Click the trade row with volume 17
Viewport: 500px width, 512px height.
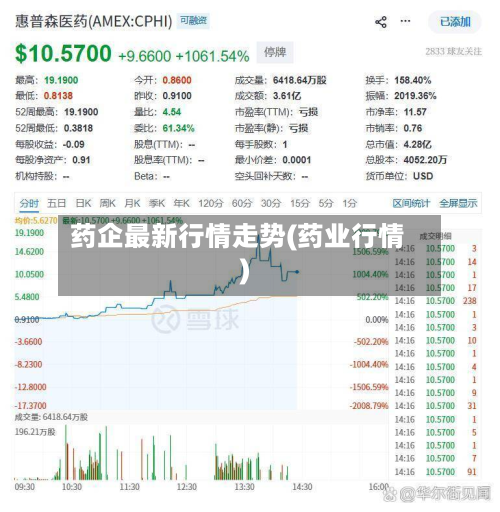436,288
